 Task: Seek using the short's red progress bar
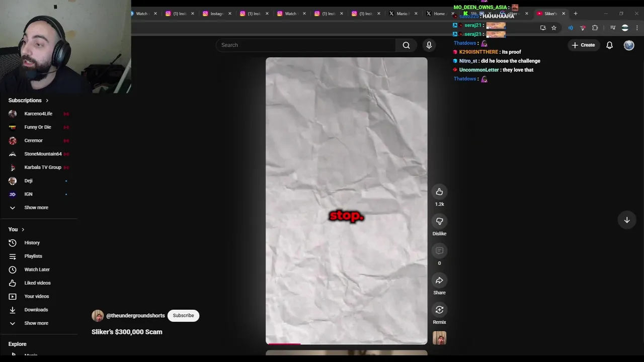click(346, 344)
